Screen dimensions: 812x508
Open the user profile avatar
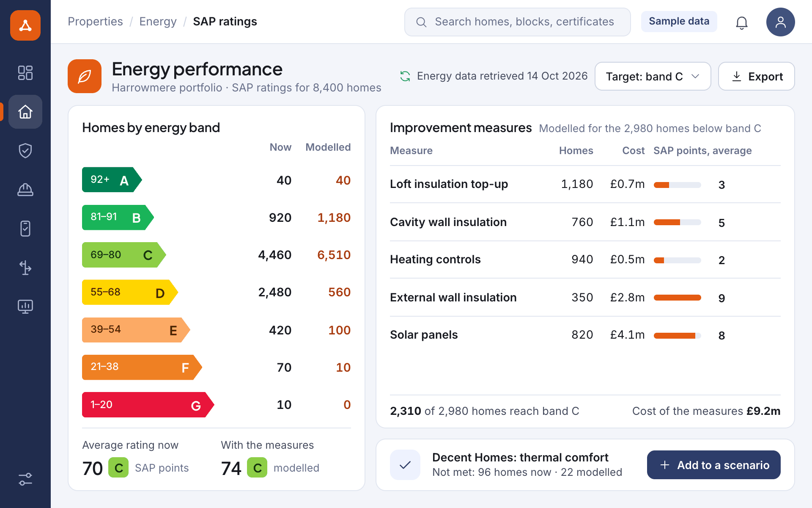click(781, 22)
